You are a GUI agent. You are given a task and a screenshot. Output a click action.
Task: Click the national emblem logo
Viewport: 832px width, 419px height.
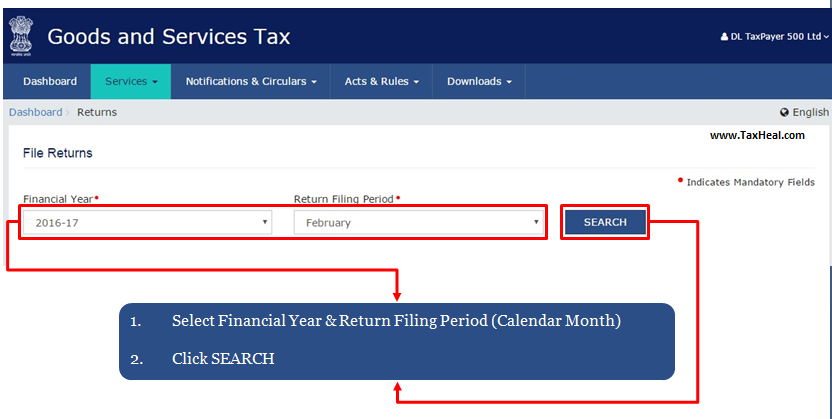(x=19, y=36)
